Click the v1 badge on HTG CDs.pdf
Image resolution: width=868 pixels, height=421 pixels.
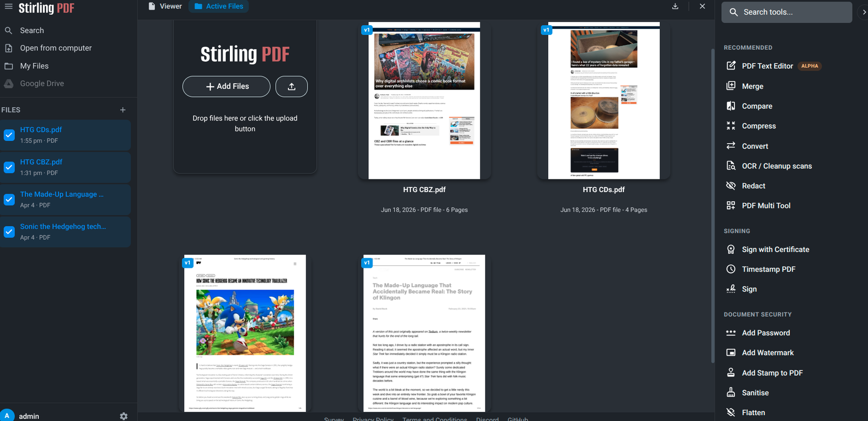[546, 30]
